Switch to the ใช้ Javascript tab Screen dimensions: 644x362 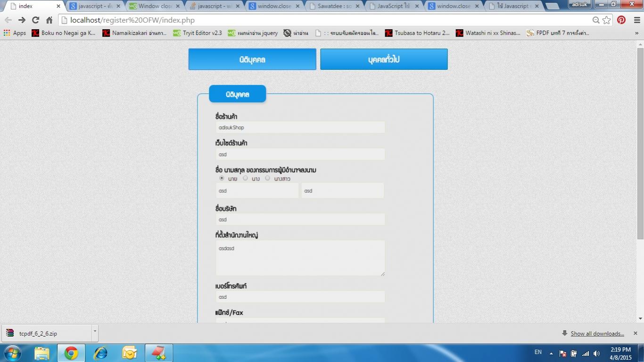tap(513, 6)
